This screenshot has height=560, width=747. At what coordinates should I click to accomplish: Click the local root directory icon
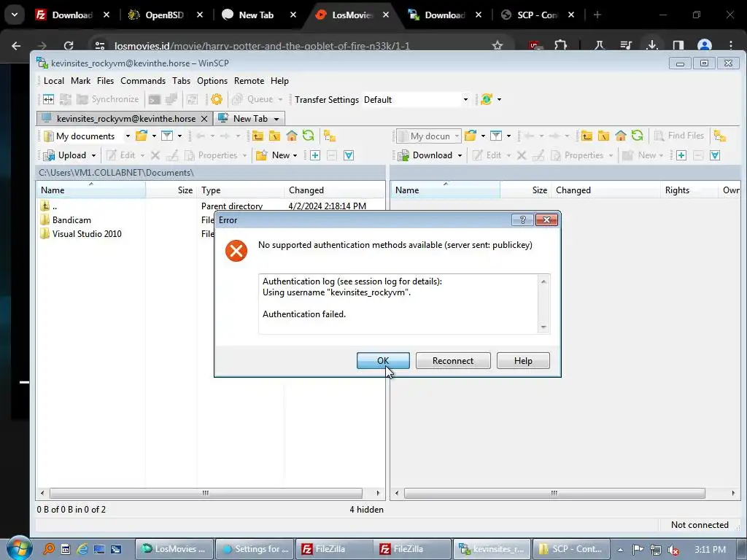point(274,136)
